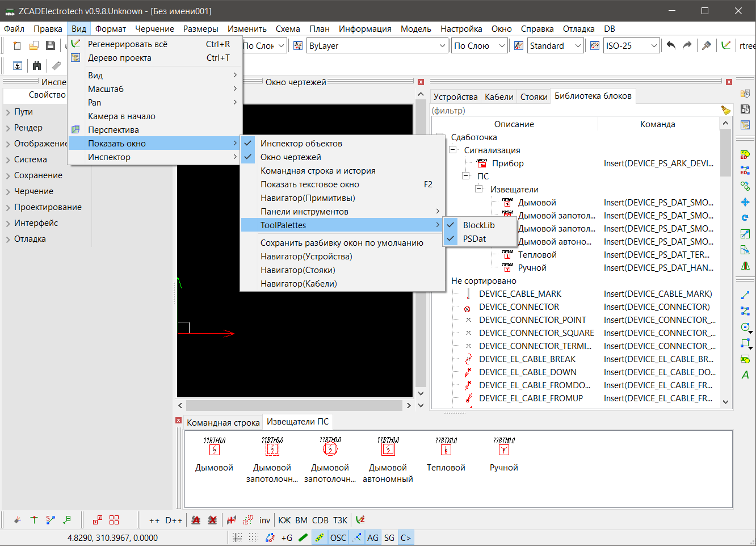Screen dimensions: 756x546
Task: Clear filter with the broom icon
Action: [x=725, y=110]
